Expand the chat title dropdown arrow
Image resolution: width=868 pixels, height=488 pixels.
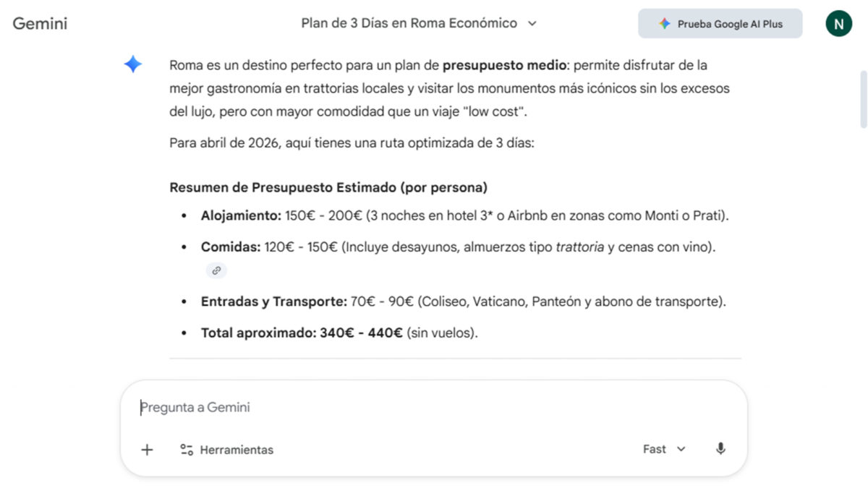(x=532, y=24)
